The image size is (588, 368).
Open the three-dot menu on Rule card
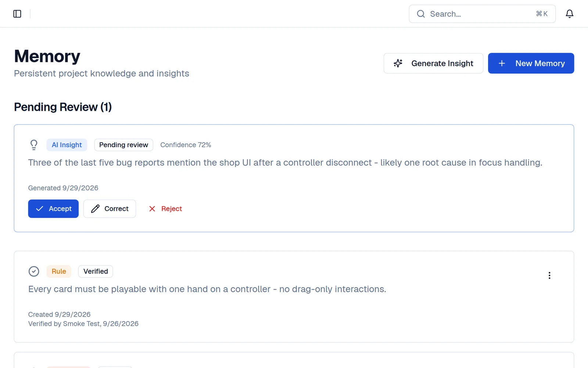pyautogui.click(x=549, y=275)
